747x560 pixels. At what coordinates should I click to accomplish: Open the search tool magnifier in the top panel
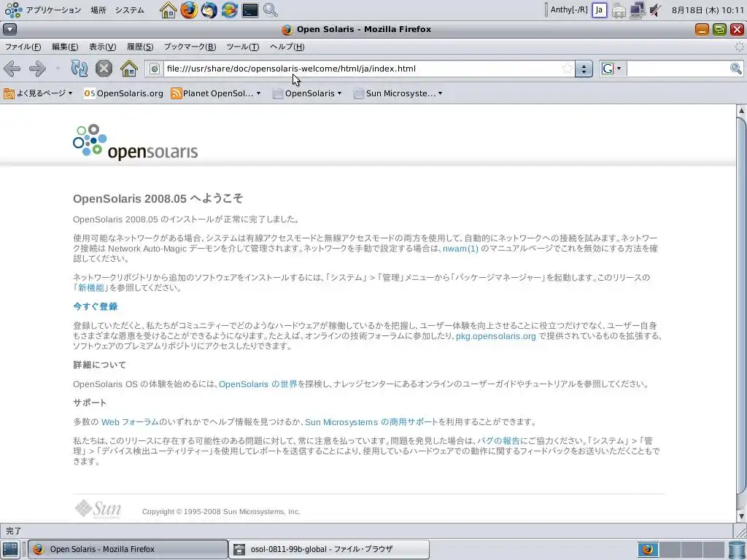pyautogui.click(x=270, y=10)
